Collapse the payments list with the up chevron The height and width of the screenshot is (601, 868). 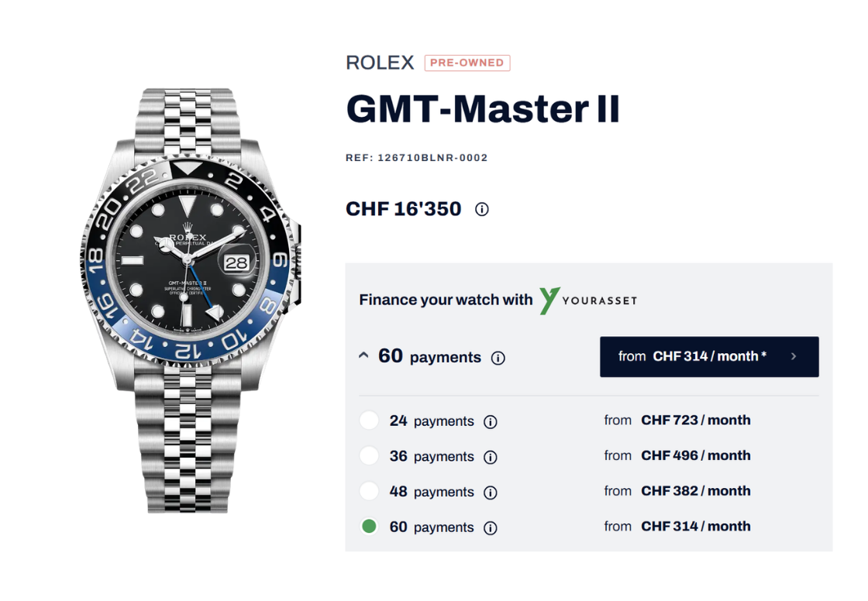(363, 355)
